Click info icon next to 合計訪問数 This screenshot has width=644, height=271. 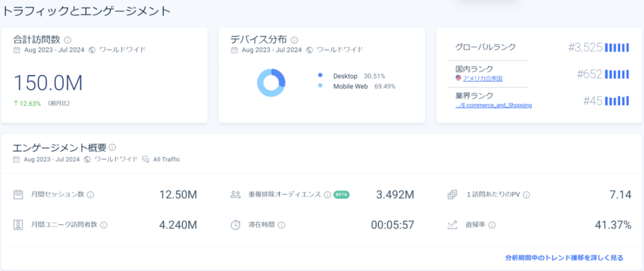click(68, 40)
